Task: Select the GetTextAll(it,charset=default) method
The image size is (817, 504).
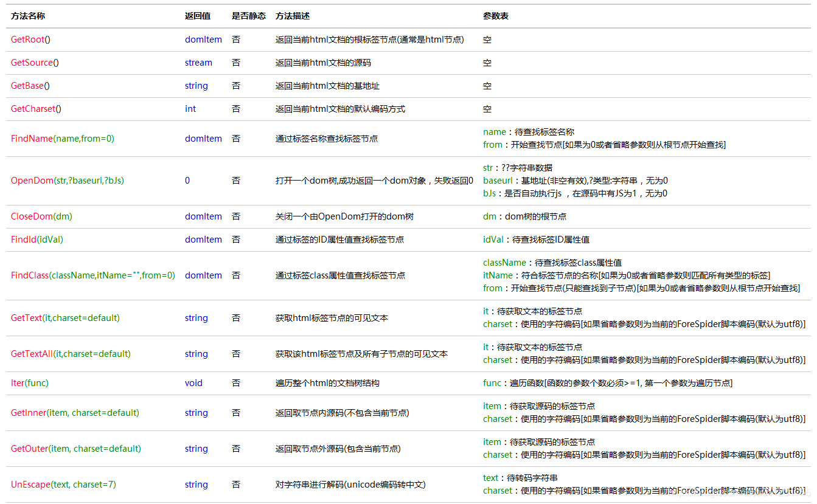Action: pos(71,354)
